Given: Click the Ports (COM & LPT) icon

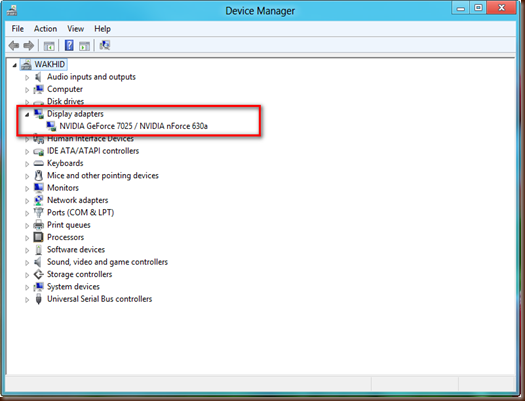Looking at the screenshot, I should (x=39, y=213).
